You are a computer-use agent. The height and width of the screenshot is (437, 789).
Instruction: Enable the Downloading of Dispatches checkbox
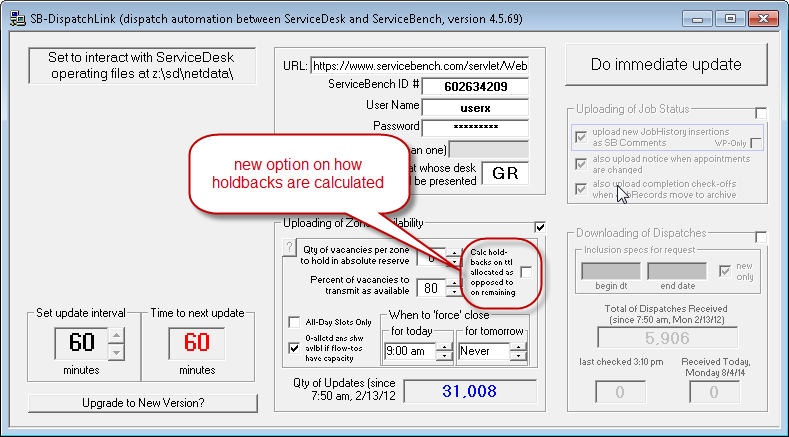pyautogui.click(x=761, y=236)
